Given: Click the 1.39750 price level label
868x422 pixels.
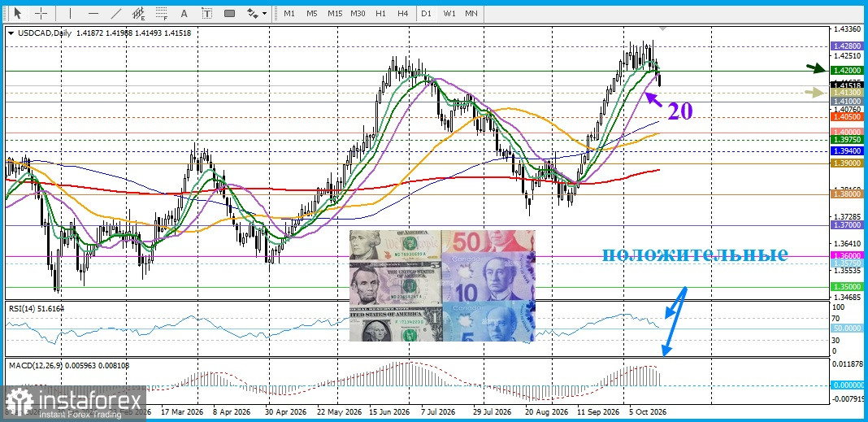Looking at the screenshot, I should coord(847,140).
